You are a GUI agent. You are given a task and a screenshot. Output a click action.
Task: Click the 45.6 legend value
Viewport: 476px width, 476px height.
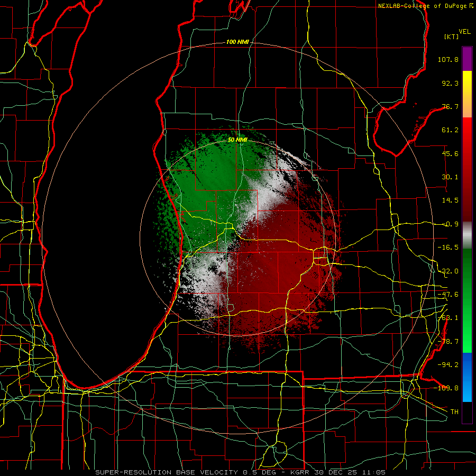450,153
